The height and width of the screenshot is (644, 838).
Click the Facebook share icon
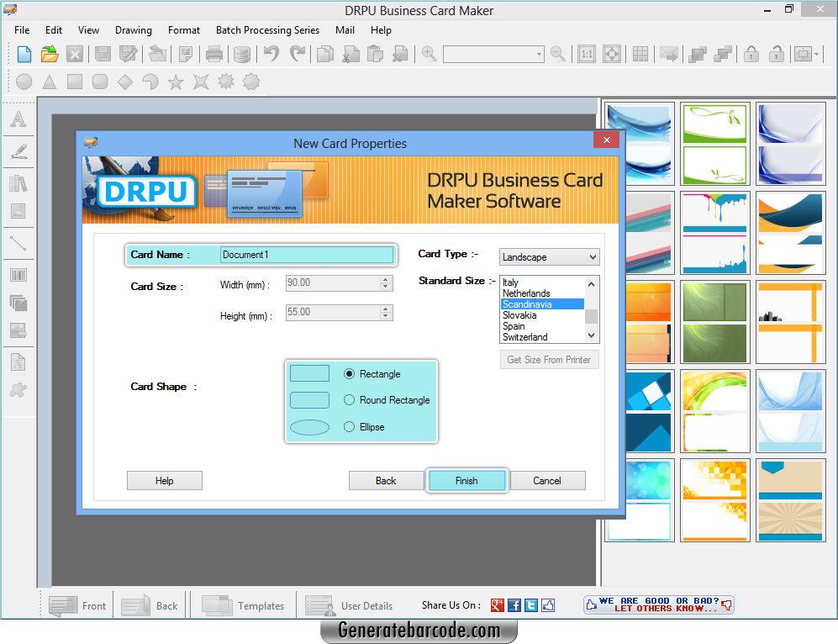[514, 605]
